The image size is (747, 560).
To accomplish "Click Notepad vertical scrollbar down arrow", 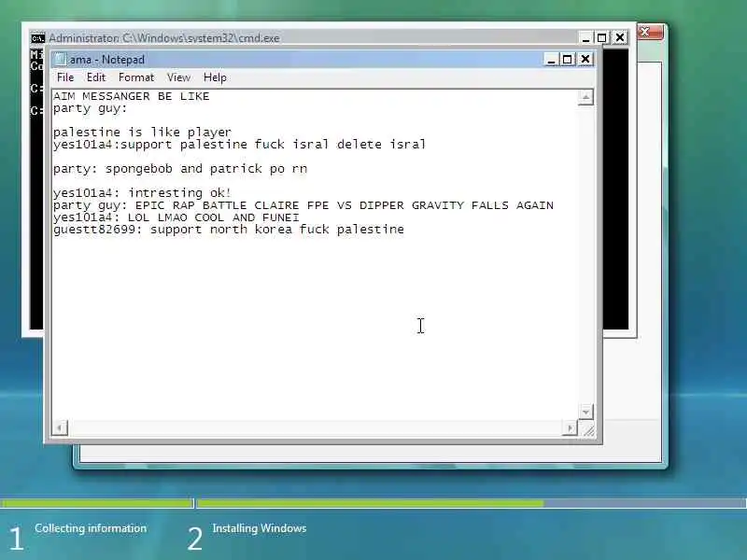I will pyautogui.click(x=585, y=412).
